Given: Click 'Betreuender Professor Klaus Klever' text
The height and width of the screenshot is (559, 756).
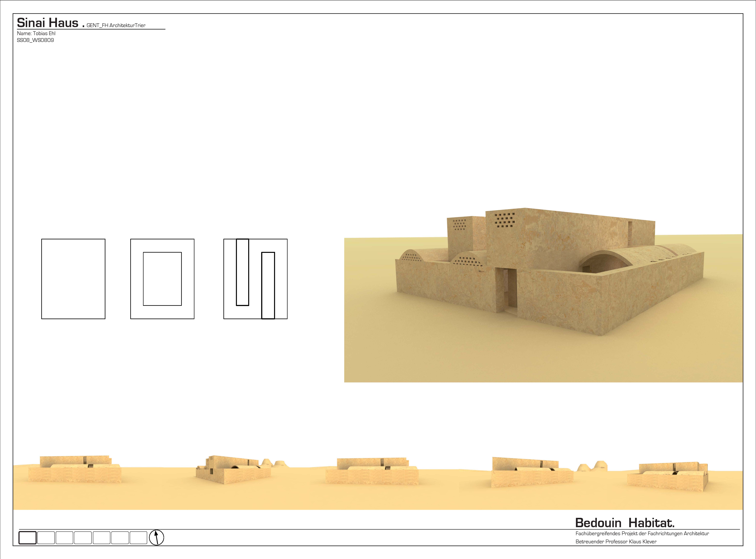Looking at the screenshot, I should (x=616, y=541).
